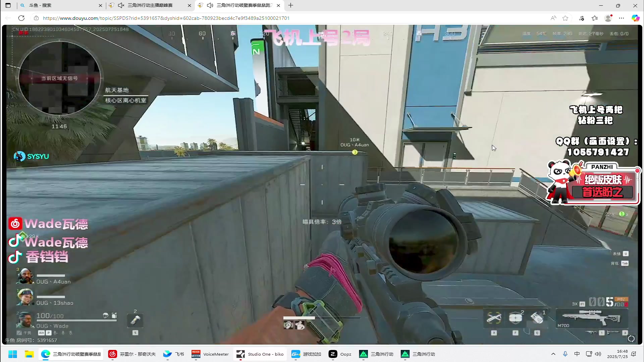Select teammate OUG 13shao portrait
Image resolution: width=644 pixels, height=362 pixels.
(25, 297)
